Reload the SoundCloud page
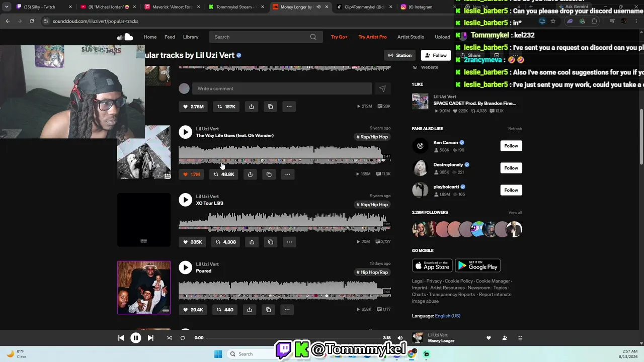 click(x=32, y=21)
